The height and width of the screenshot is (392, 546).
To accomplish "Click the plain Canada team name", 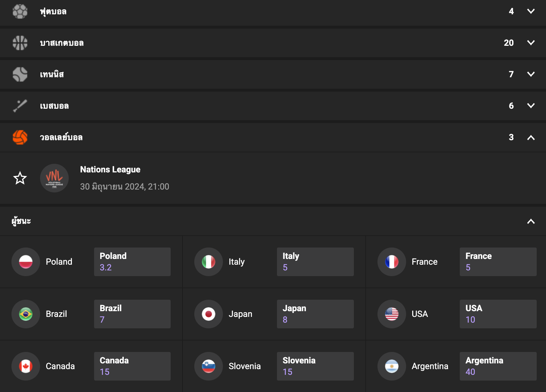I will point(60,366).
